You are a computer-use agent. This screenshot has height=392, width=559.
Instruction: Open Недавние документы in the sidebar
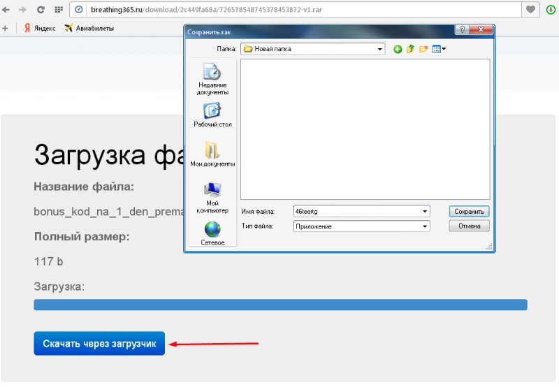(x=212, y=78)
